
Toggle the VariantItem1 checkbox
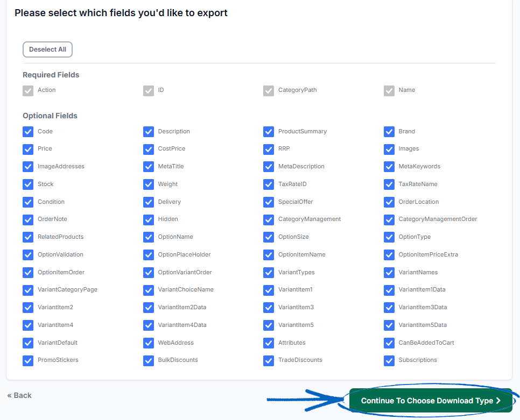click(269, 290)
